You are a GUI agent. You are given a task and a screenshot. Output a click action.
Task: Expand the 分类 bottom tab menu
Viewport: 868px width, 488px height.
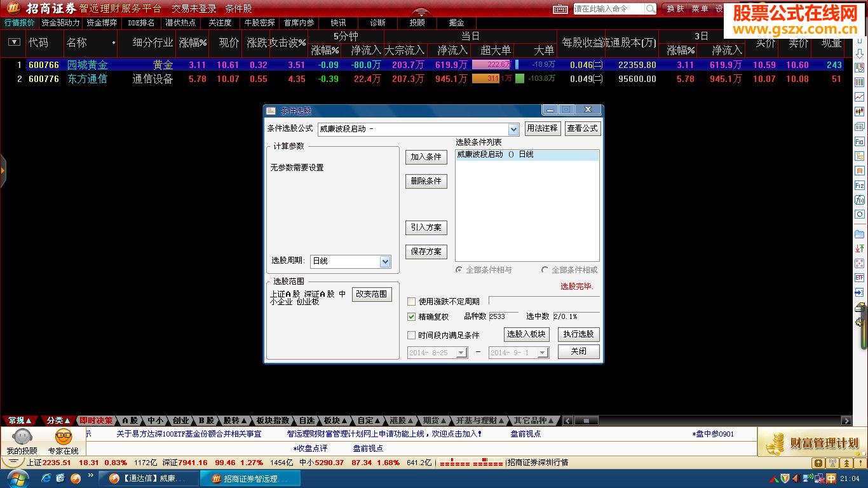58,421
